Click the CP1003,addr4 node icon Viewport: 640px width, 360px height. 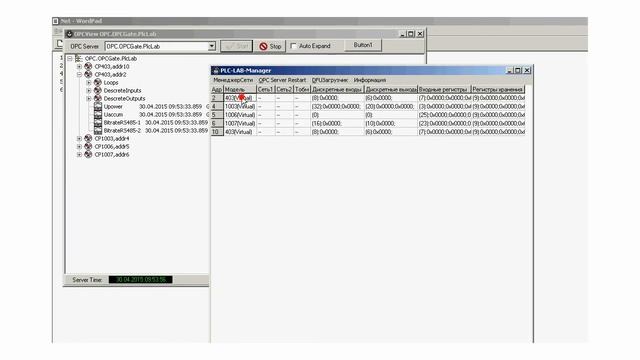88,139
